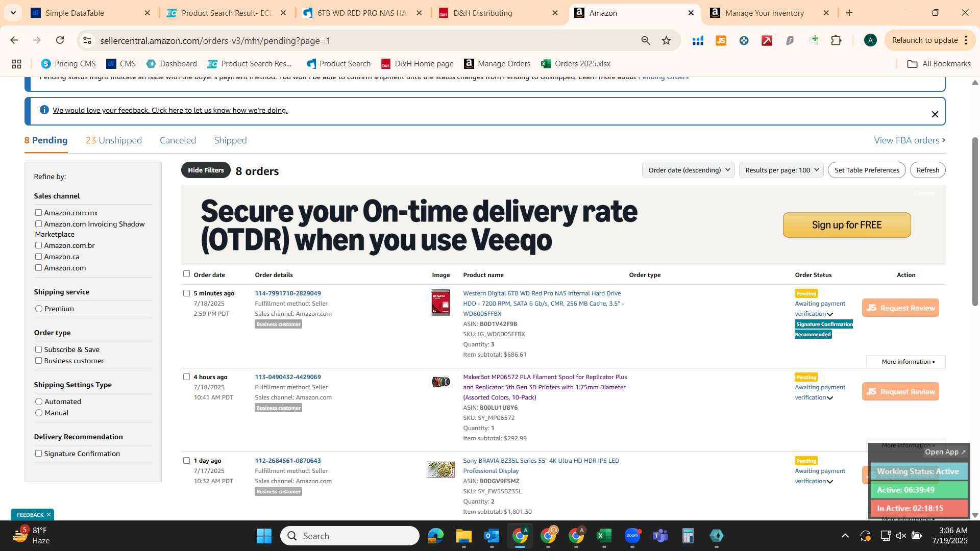Open Zoom from taskbar

[632, 536]
